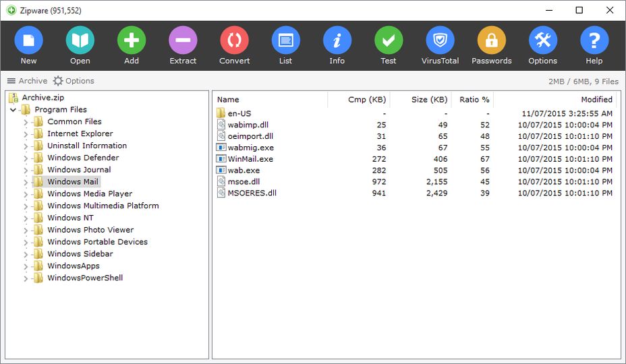The width and height of the screenshot is (626, 364).
Task: Click the orange Passwords padlock icon
Action: click(x=492, y=40)
